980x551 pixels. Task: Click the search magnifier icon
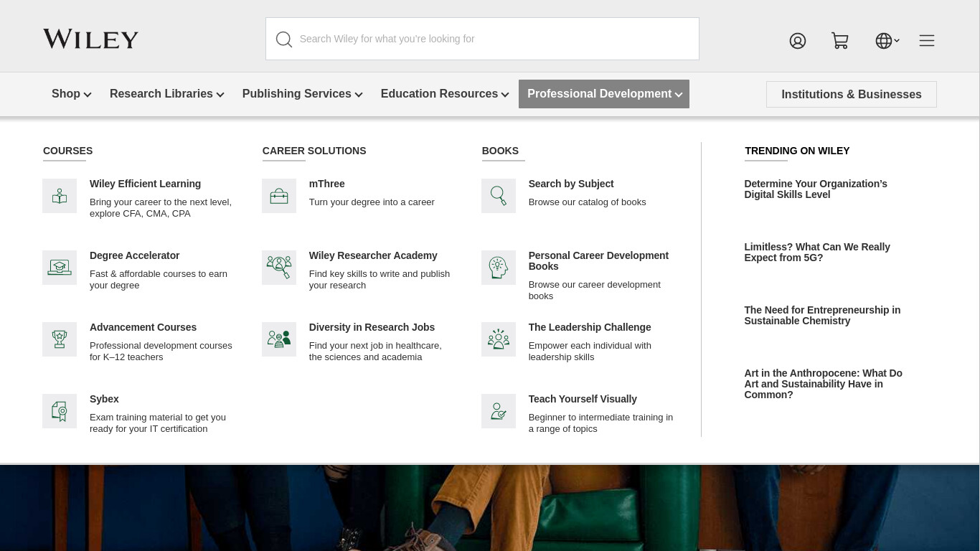(x=284, y=39)
